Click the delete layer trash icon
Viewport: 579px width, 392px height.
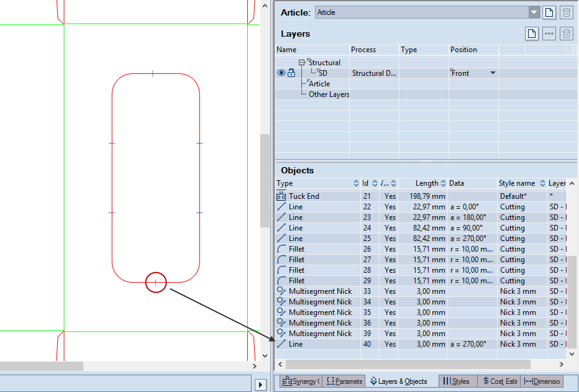pyautogui.click(x=567, y=34)
